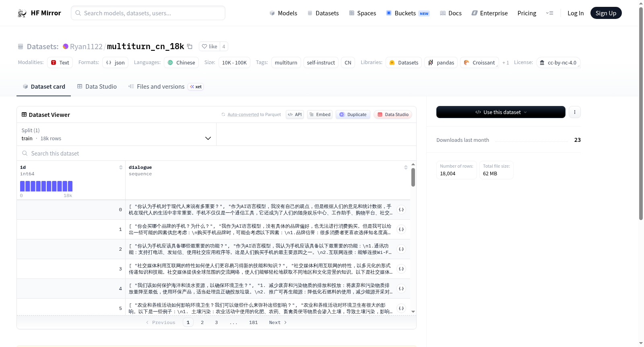This screenshot has height=347, width=644.
Task: Click the Datasets library tag
Action: click(404, 62)
